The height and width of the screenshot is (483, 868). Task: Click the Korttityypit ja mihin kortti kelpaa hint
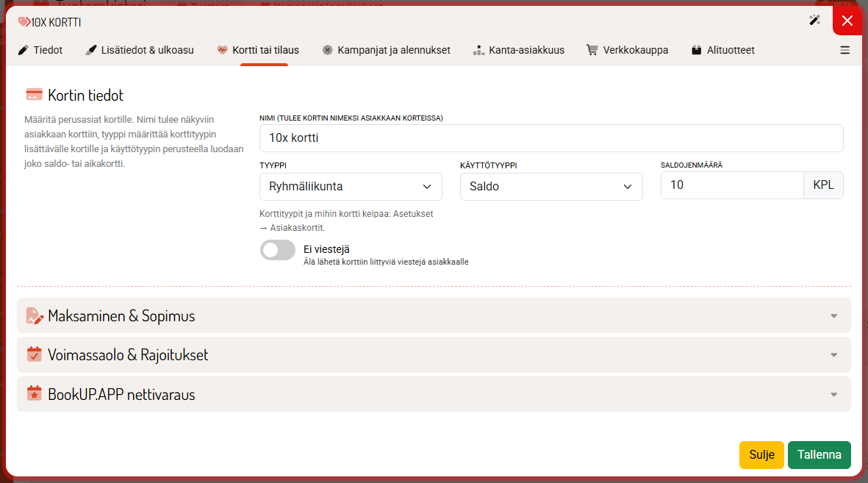pos(346,221)
